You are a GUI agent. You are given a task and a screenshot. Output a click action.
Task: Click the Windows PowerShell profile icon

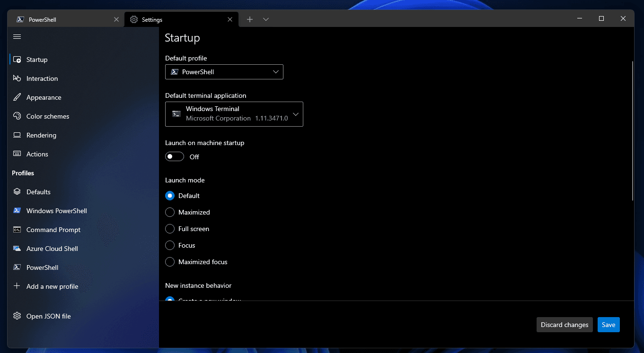(x=17, y=211)
